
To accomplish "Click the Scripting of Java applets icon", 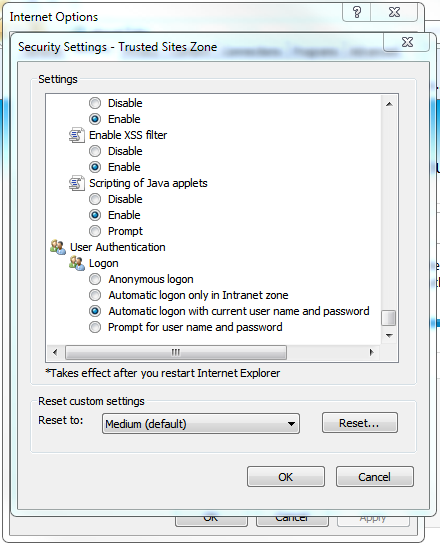I will (x=77, y=183).
